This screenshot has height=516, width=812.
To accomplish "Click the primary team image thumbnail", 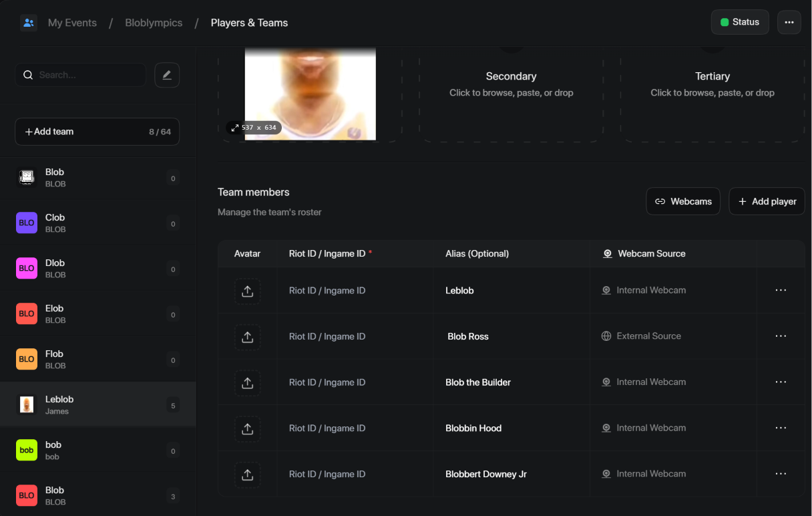I will 311,94.
